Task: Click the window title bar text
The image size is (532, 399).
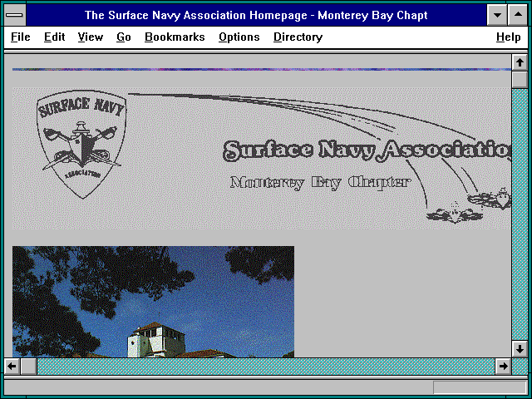Action: (x=256, y=15)
